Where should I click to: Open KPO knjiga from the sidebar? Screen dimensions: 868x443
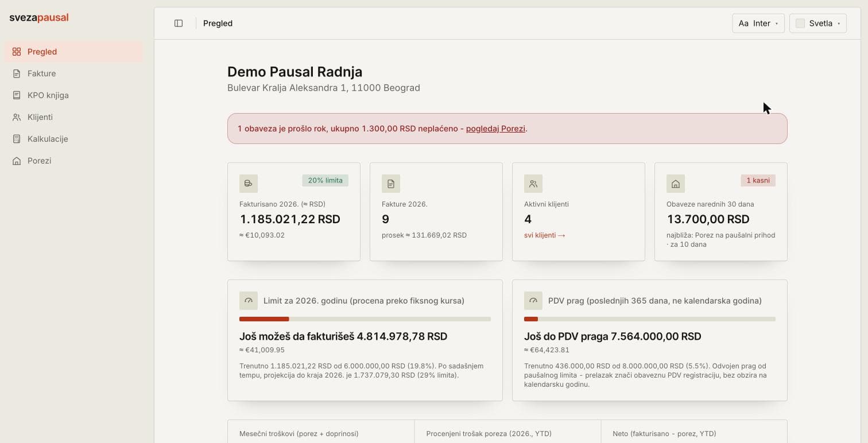pyautogui.click(x=73, y=95)
